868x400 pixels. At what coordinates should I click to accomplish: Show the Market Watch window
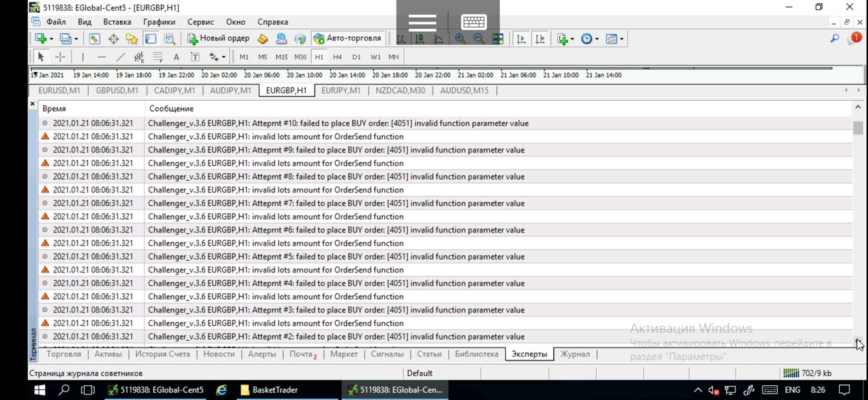[x=94, y=39]
